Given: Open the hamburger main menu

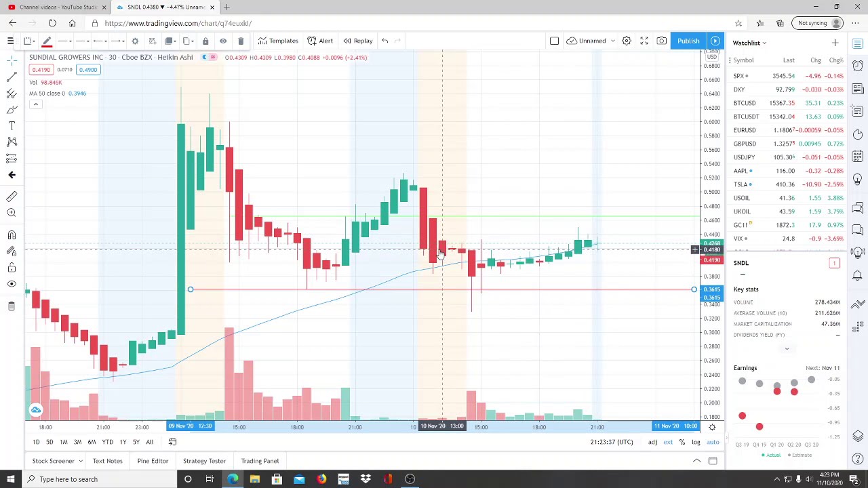Looking at the screenshot, I should click(10, 41).
